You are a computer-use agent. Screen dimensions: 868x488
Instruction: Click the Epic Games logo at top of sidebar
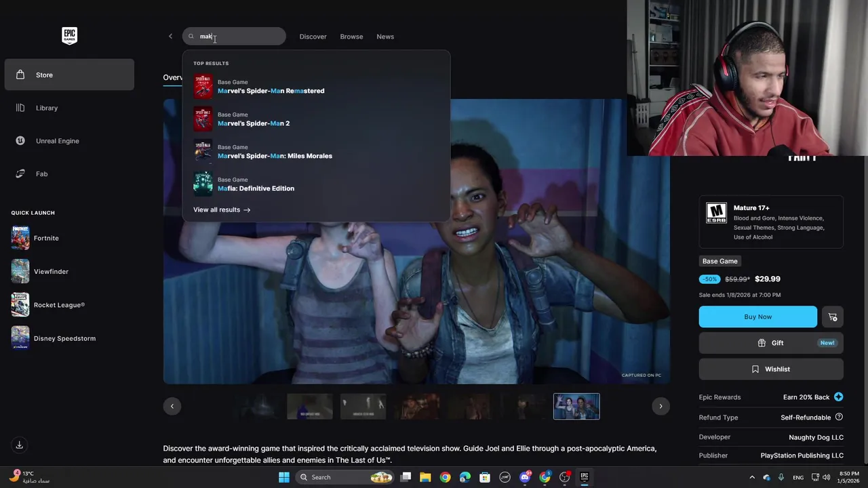[x=69, y=36]
